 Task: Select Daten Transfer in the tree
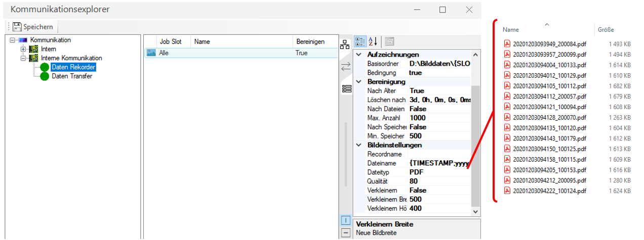click(x=71, y=76)
